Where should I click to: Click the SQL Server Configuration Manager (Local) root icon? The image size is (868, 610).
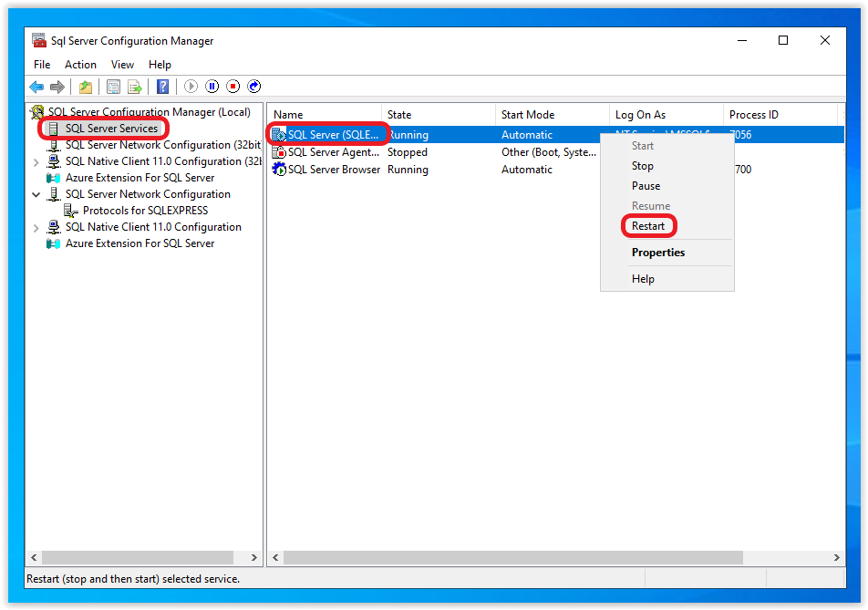pyautogui.click(x=37, y=112)
